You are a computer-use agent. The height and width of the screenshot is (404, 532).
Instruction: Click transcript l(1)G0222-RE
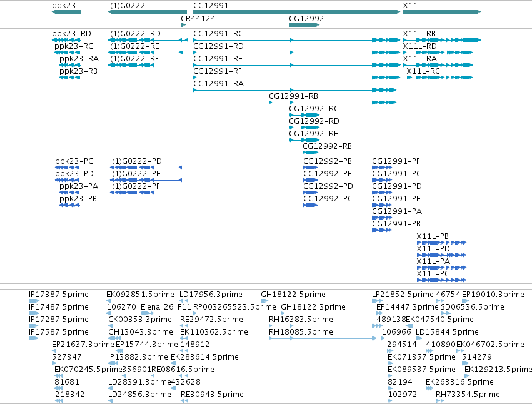[x=146, y=53]
